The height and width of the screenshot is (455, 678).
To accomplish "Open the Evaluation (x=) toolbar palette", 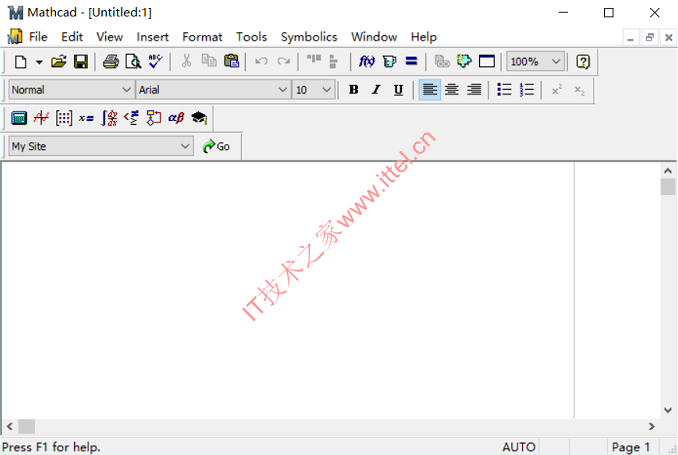I will [x=86, y=118].
